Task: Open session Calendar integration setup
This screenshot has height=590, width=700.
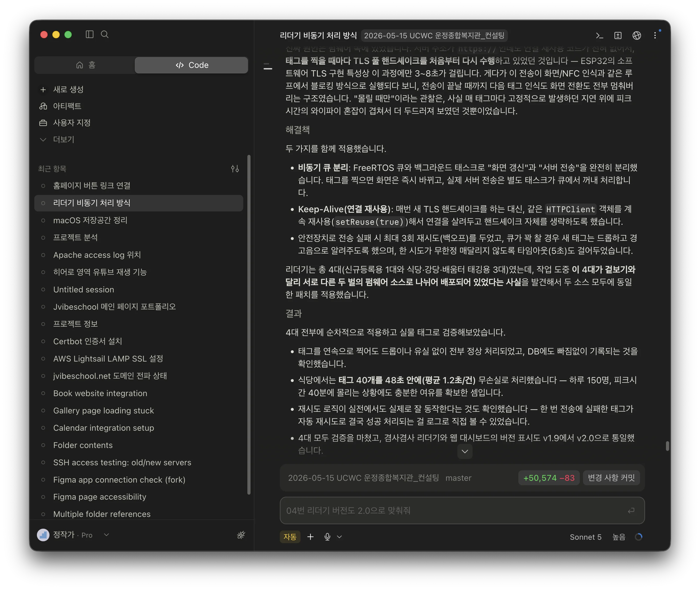Action: coord(139,428)
